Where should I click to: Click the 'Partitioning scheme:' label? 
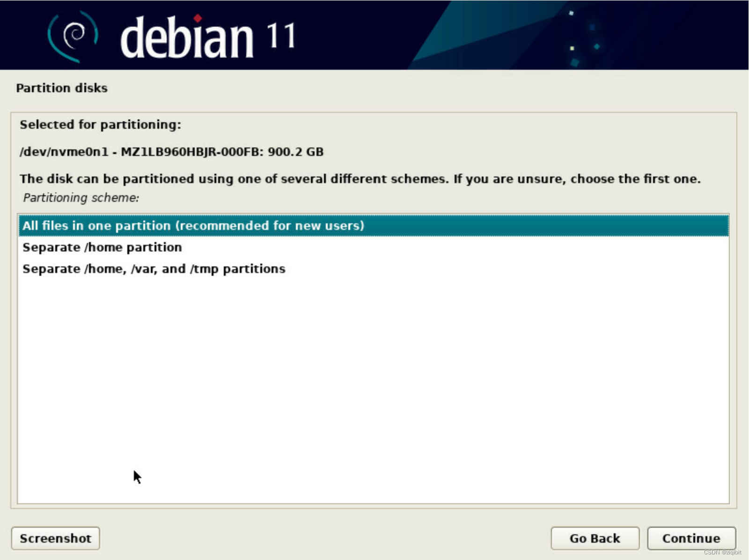[x=81, y=198]
